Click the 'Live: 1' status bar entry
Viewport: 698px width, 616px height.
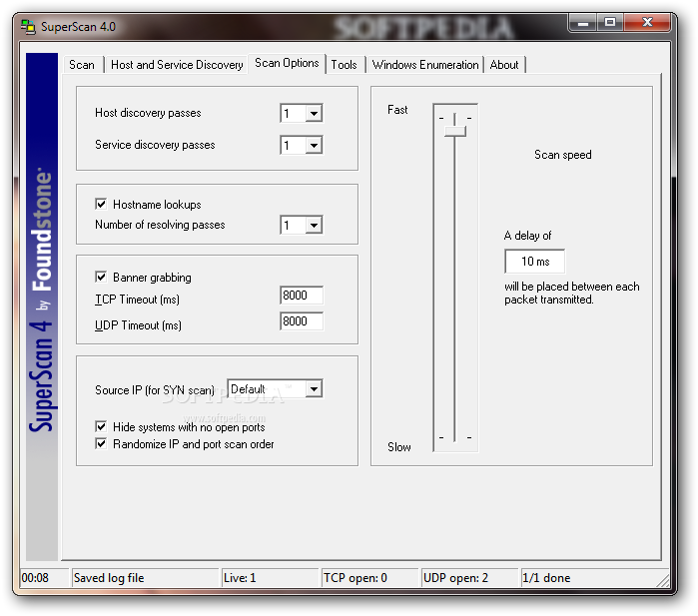[x=271, y=578]
